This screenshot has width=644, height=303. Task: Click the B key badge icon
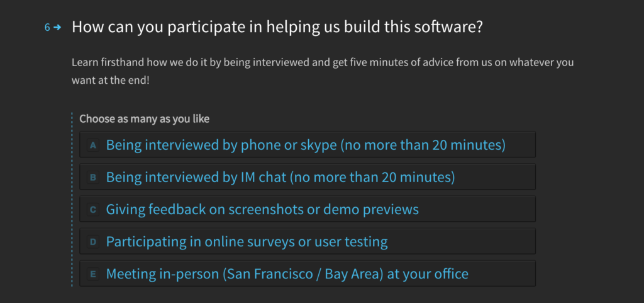(x=93, y=177)
